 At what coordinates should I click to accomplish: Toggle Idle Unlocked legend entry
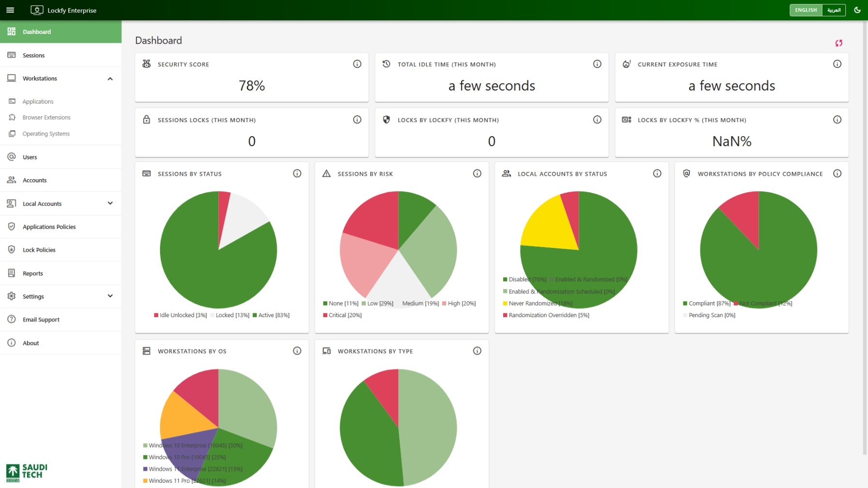tap(180, 315)
